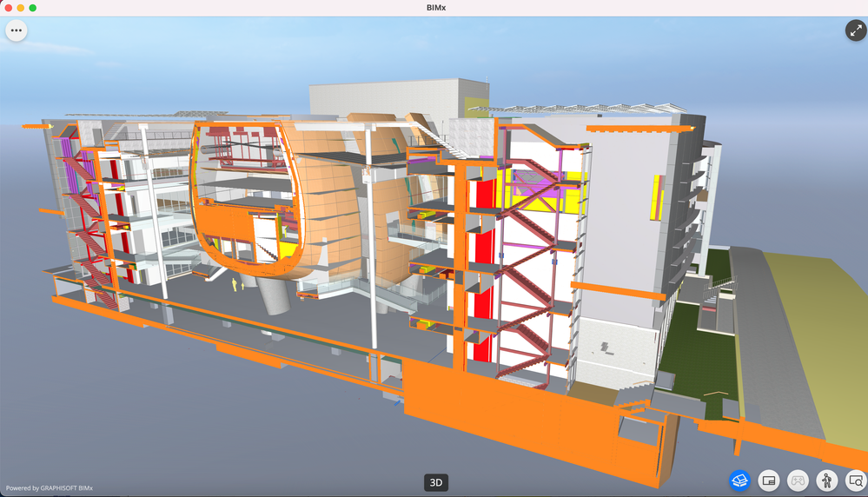Screen dimensions: 868x497
Task: Open the search view magnifier icon
Action: 856,480
